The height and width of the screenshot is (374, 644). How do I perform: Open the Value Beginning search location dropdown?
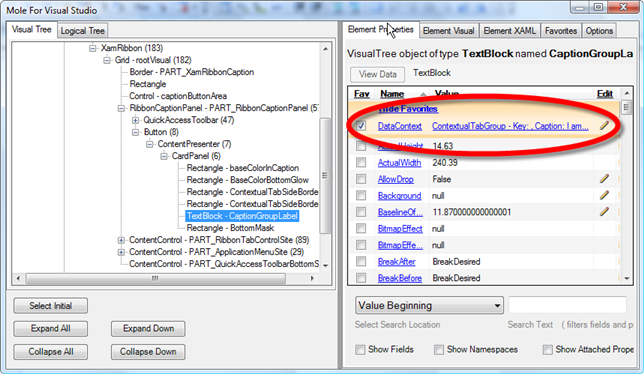tap(429, 305)
